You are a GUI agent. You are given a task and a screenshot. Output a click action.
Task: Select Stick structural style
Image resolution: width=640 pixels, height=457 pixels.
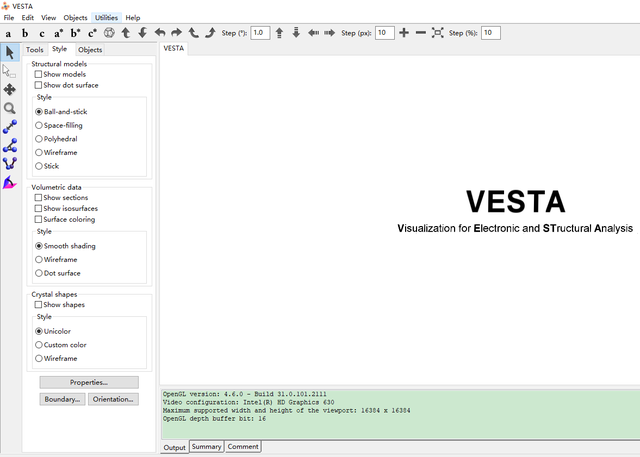click(39, 166)
